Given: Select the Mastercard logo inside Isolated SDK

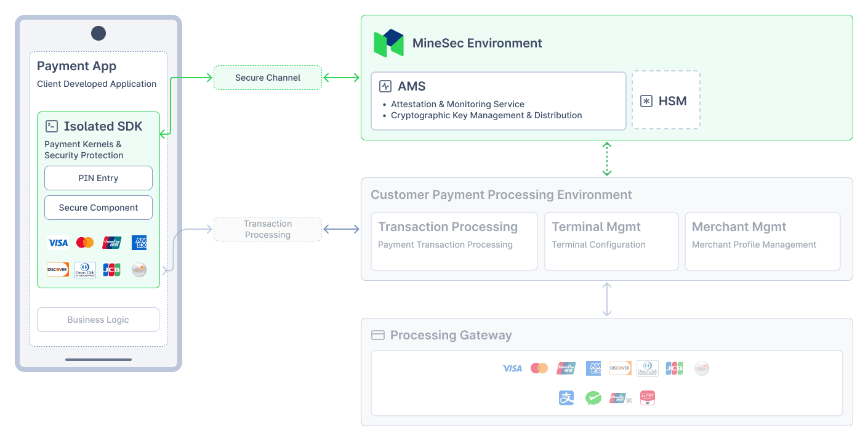Looking at the screenshot, I should coord(85,243).
